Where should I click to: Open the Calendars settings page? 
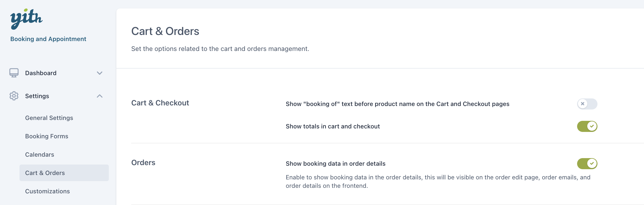point(40,155)
